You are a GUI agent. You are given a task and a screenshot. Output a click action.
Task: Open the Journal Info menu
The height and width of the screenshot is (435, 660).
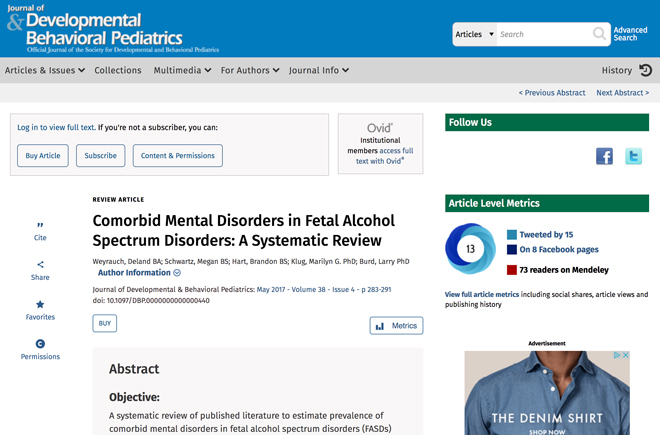pyautogui.click(x=319, y=70)
